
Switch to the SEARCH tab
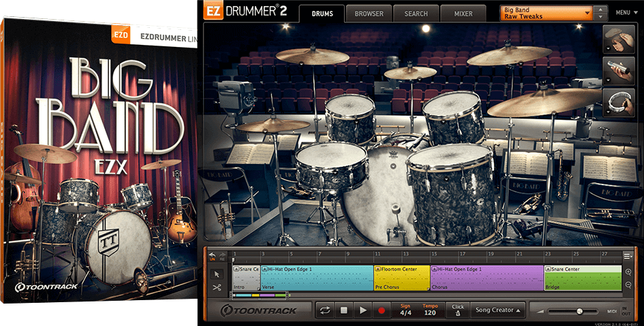click(x=416, y=14)
